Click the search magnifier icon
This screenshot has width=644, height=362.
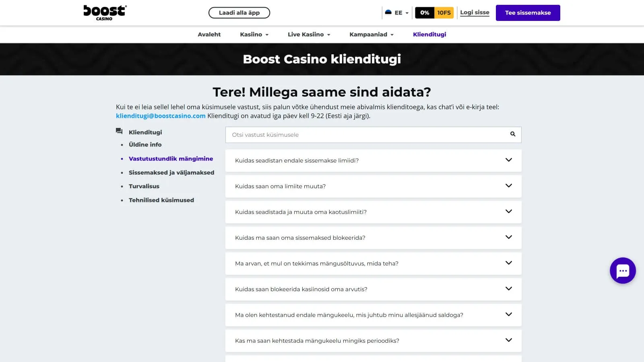[513, 134]
